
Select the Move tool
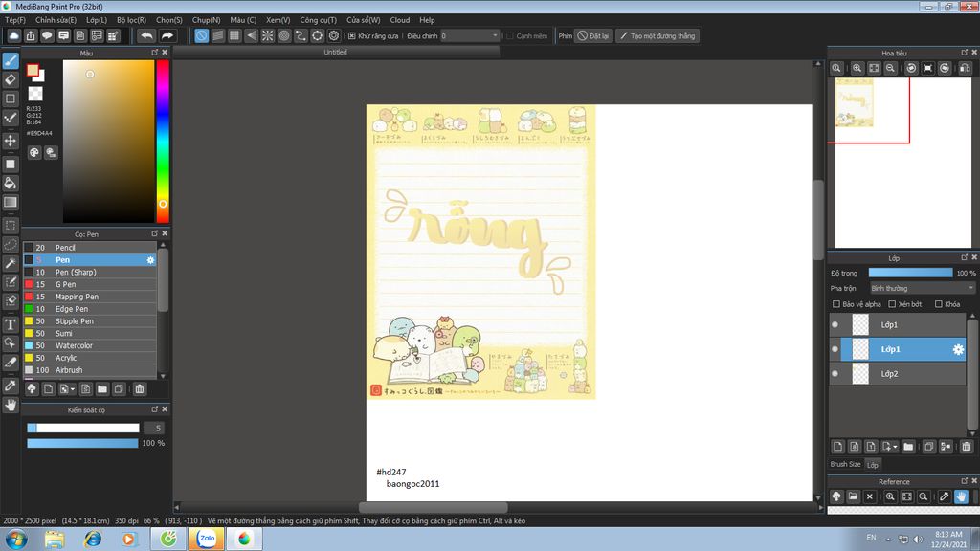[x=11, y=141]
